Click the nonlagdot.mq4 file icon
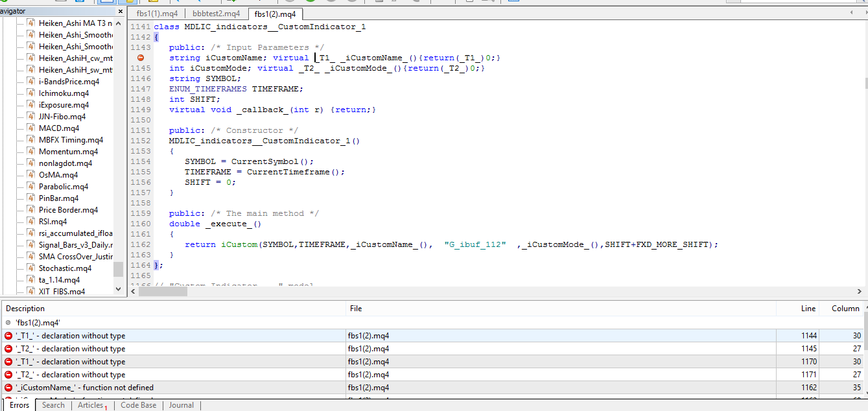The width and height of the screenshot is (868, 411). [x=31, y=163]
